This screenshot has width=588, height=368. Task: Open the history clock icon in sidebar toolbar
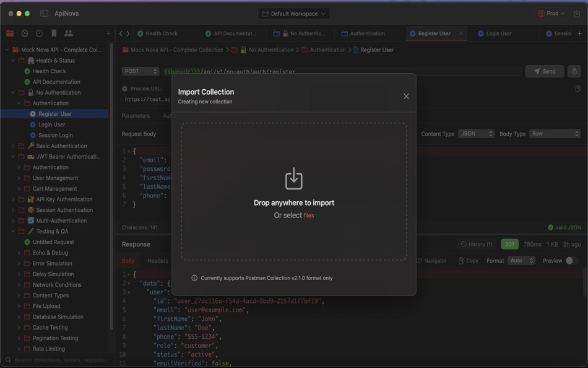[39, 33]
